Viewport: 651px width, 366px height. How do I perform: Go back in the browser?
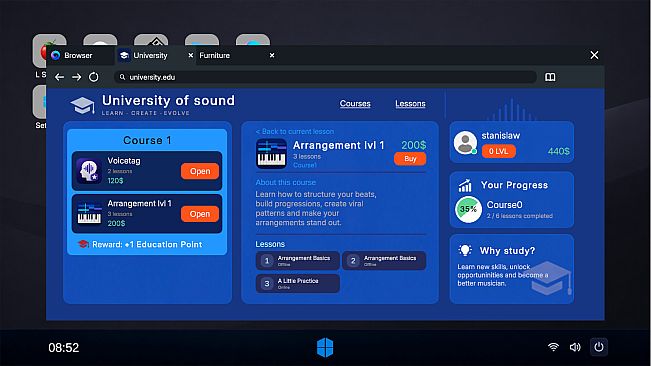click(59, 77)
